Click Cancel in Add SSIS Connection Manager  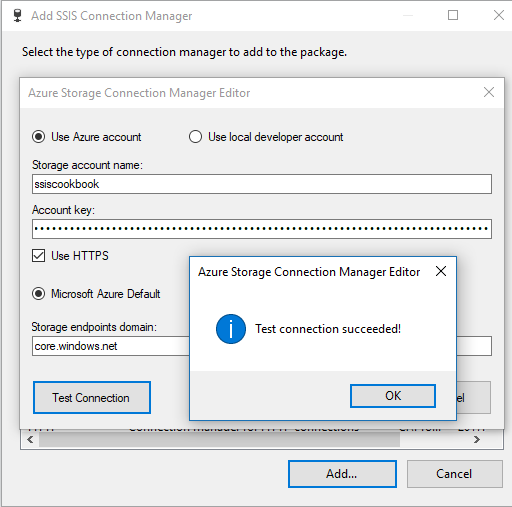454,474
